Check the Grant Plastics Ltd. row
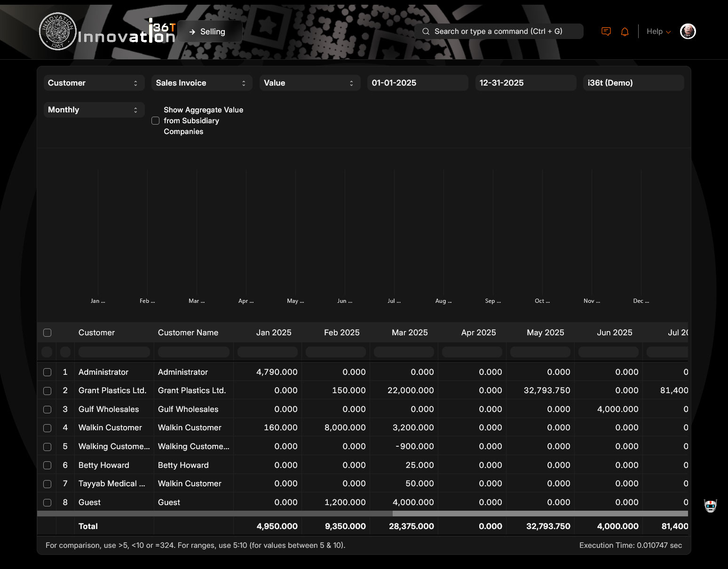This screenshot has height=569, width=728. [x=47, y=391]
